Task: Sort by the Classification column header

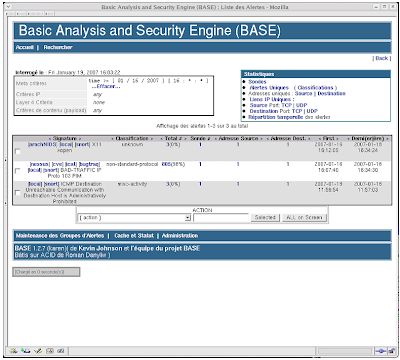Action: (x=132, y=138)
